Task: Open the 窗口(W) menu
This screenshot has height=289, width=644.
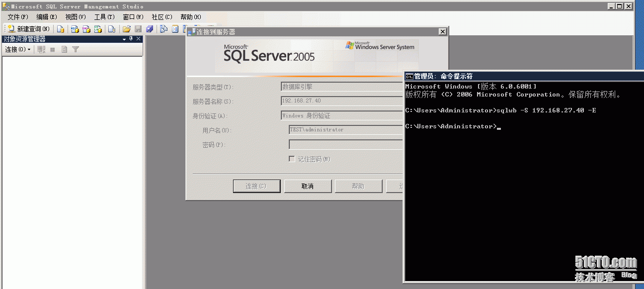Action: point(133,17)
